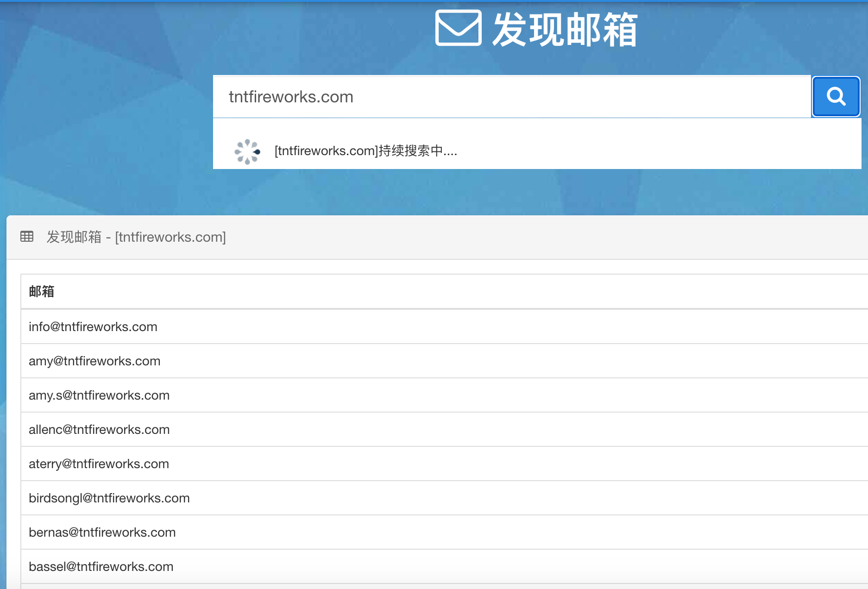
Task: Select info@tntfireworks.com from the results
Action: click(93, 326)
